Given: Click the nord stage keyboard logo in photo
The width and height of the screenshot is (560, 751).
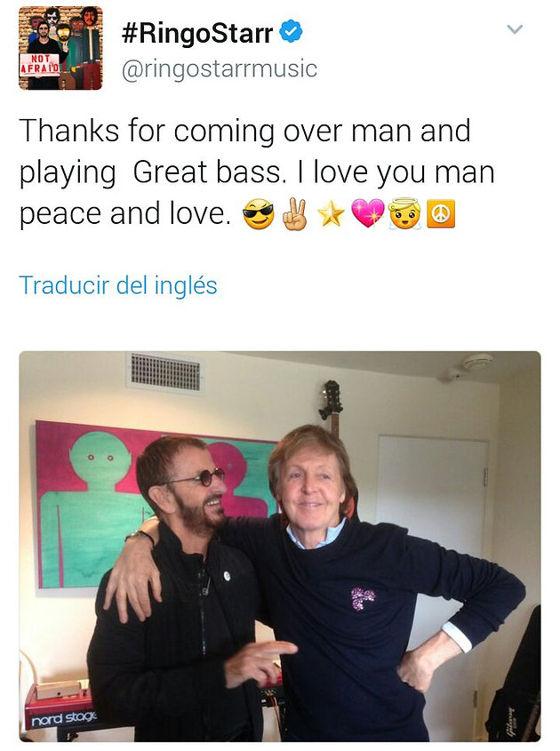Looking at the screenshot, I should [x=63, y=718].
